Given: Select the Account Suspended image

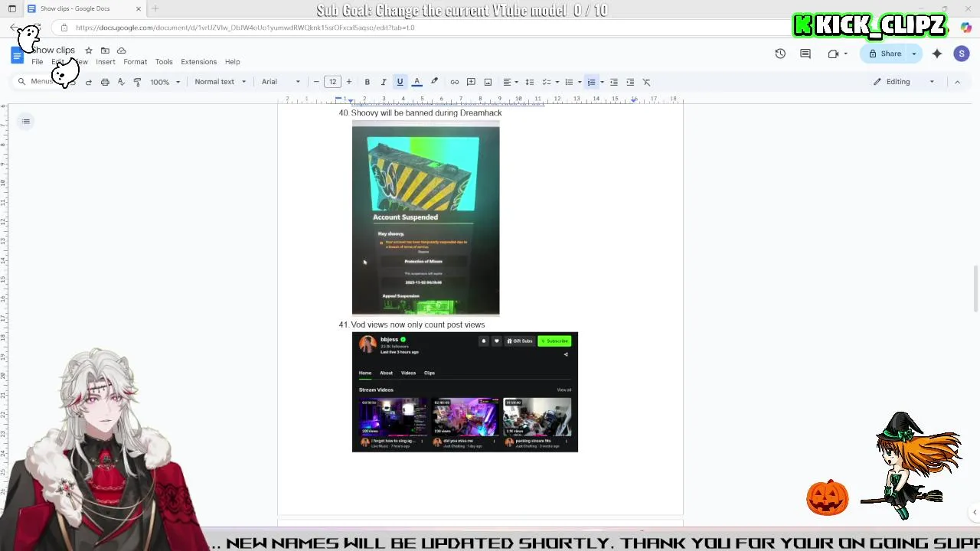Looking at the screenshot, I should click(426, 220).
